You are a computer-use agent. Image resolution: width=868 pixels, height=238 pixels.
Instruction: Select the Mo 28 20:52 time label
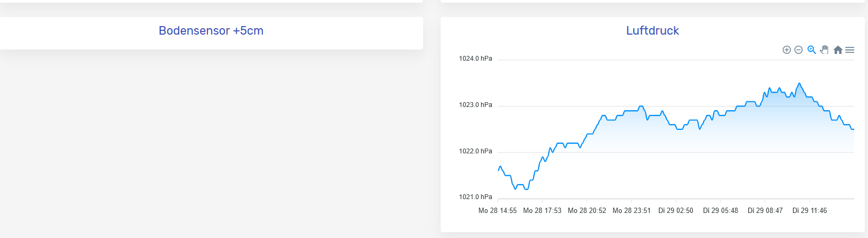pos(587,211)
